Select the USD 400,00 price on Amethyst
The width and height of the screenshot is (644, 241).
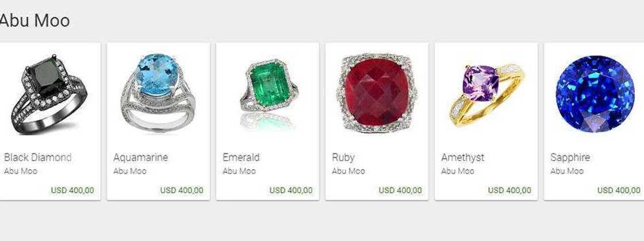click(x=509, y=190)
